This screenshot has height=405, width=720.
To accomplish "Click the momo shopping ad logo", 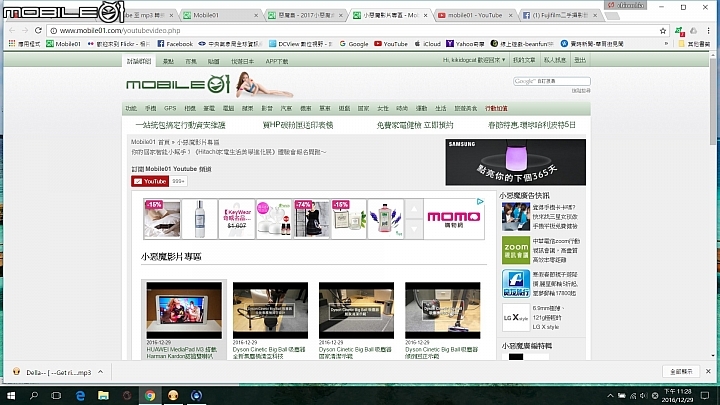I will pos(454,219).
